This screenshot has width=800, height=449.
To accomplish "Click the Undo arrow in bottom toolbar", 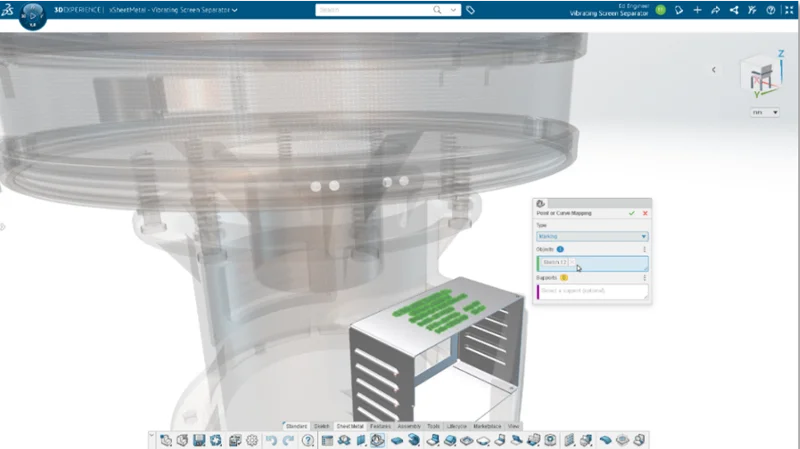I will point(272,440).
